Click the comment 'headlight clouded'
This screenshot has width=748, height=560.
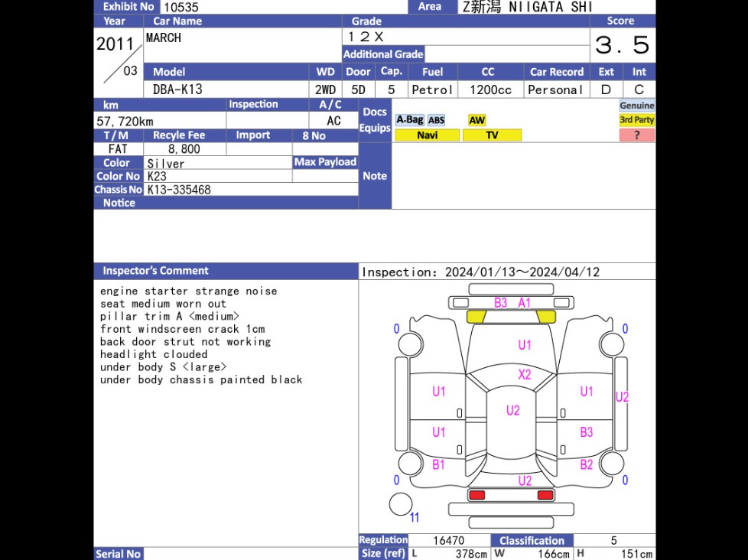click(x=154, y=354)
